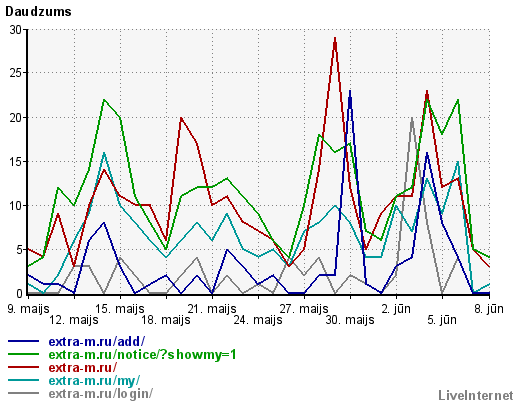The height and width of the screenshot is (405, 520).
Task: Click the extra-m.ru/my/ legend label
Action: coord(94,380)
